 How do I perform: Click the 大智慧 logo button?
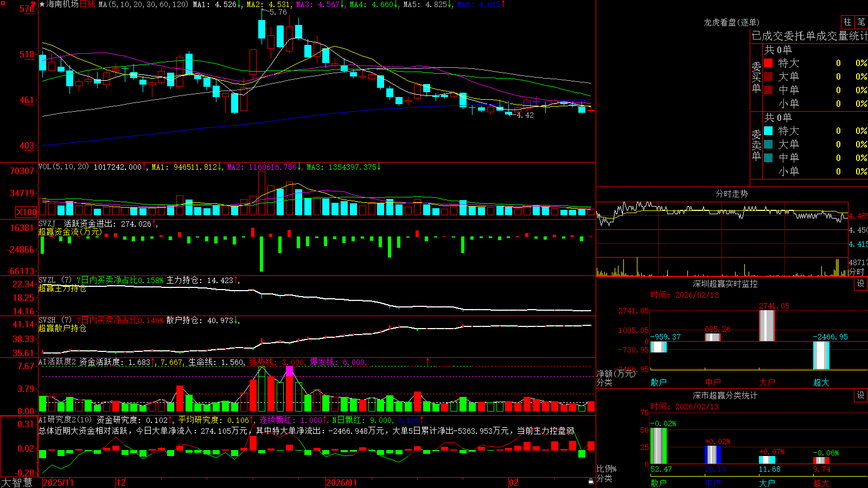click(x=17, y=483)
